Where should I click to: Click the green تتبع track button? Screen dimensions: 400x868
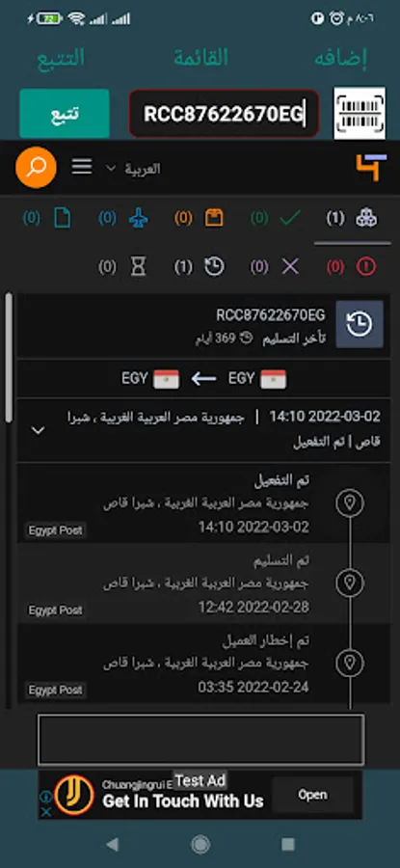[x=65, y=114]
